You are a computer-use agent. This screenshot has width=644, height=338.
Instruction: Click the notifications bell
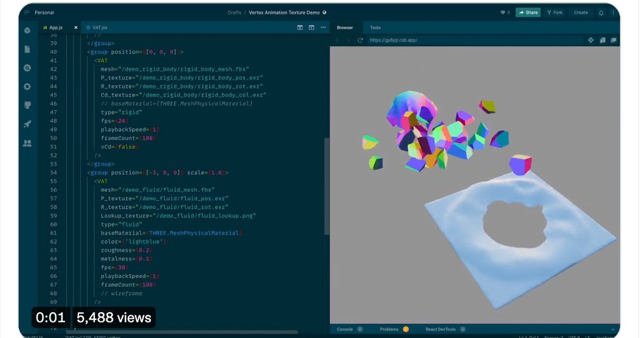[601, 12]
